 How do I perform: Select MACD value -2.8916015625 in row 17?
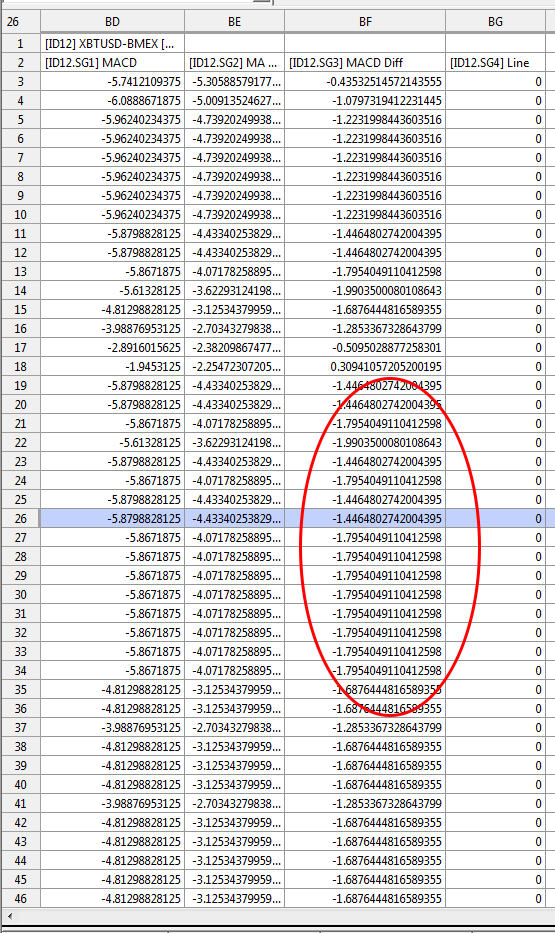tap(112, 347)
